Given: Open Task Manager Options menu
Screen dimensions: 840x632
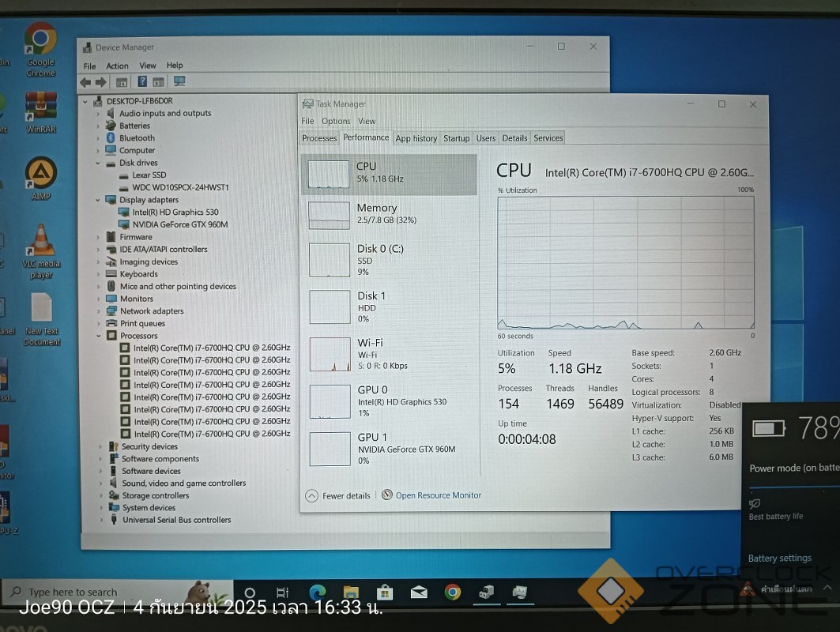Looking at the screenshot, I should [x=336, y=121].
